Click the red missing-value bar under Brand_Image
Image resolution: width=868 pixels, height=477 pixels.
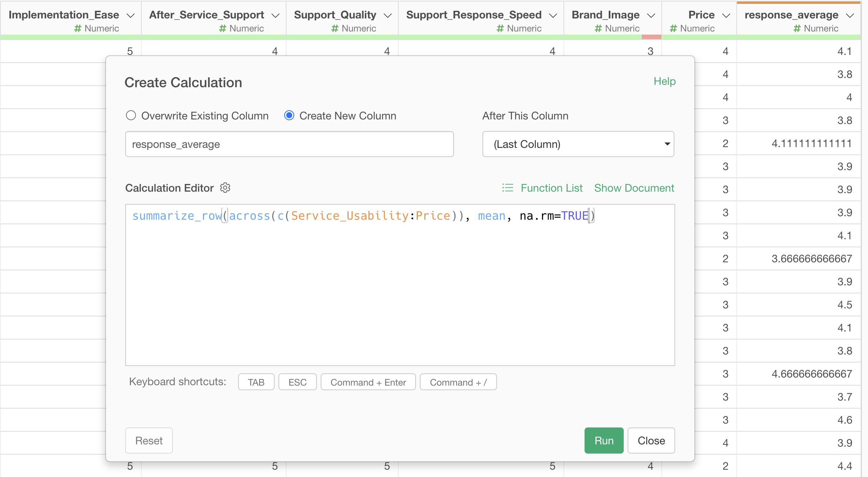pyautogui.click(x=651, y=37)
